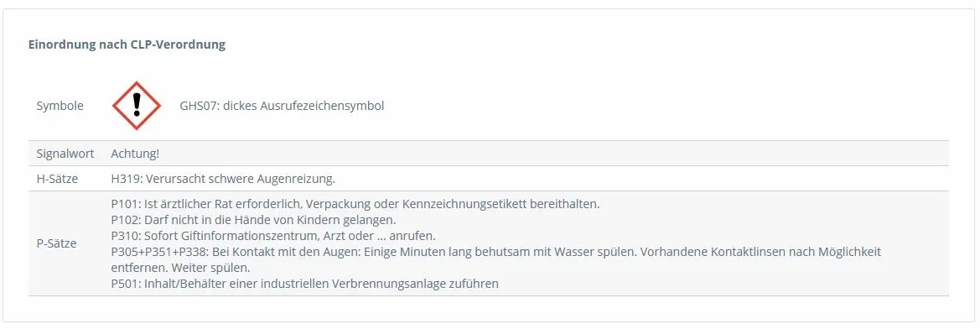
Task: Click the 'Signalwort' row label
Action: 65,154
